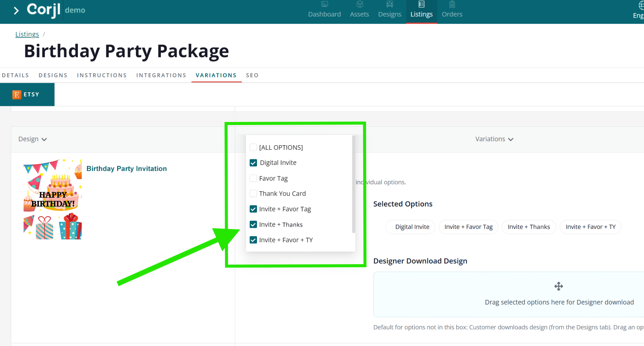Open the Dashboard icon in top navigation
Viewport: 644px width, 346px height.
pyautogui.click(x=324, y=4)
